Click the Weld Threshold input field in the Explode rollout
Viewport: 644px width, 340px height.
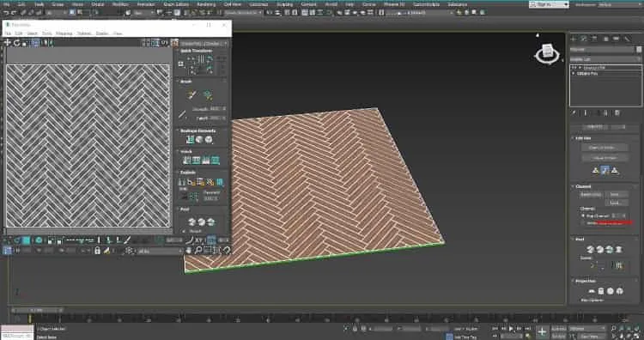[211, 198]
